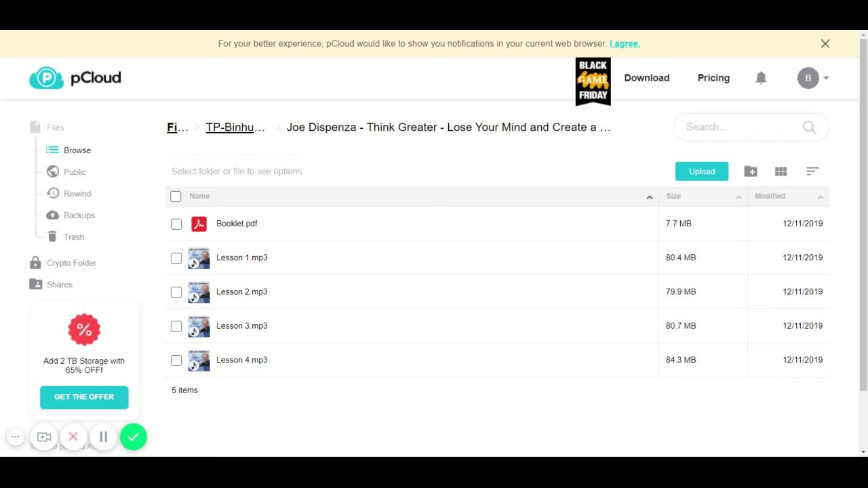This screenshot has height=488, width=868.
Task: Select the Lesson 1.mp3 checkbox
Action: click(x=176, y=258)
